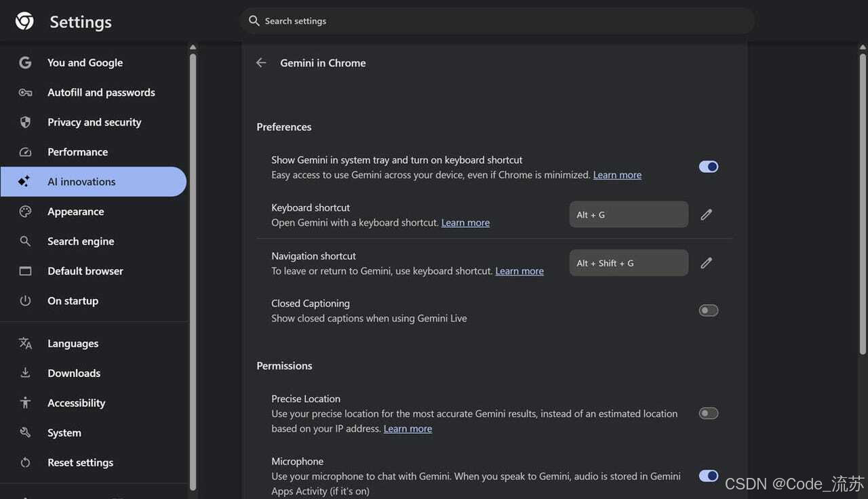
Task: Click the power icon for On startup
Action: (x=25, y=300)
